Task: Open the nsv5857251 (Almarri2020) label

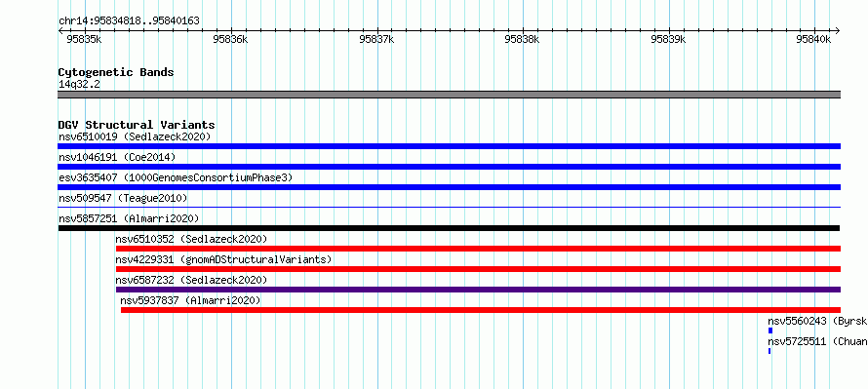Action: tap(129, 218)
